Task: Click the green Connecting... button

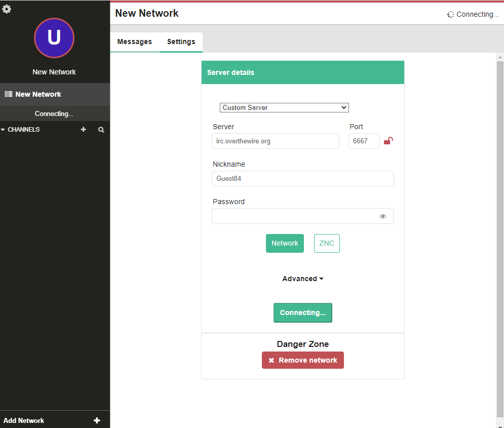Action: coord(303,313)
